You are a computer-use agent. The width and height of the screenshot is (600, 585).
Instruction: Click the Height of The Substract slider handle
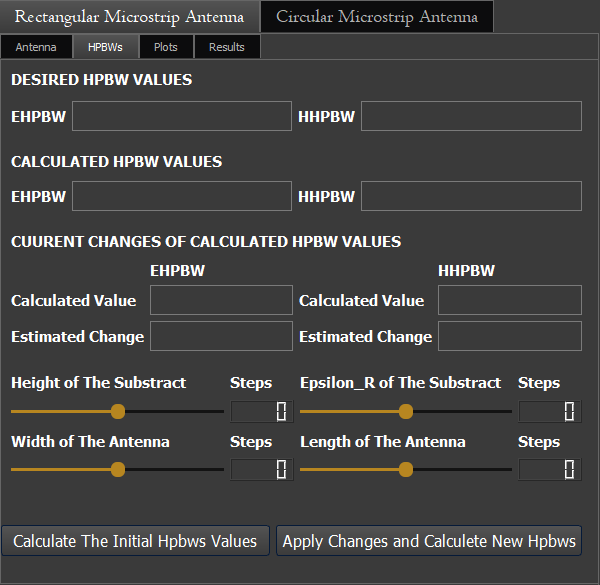(x=118, y=411)
